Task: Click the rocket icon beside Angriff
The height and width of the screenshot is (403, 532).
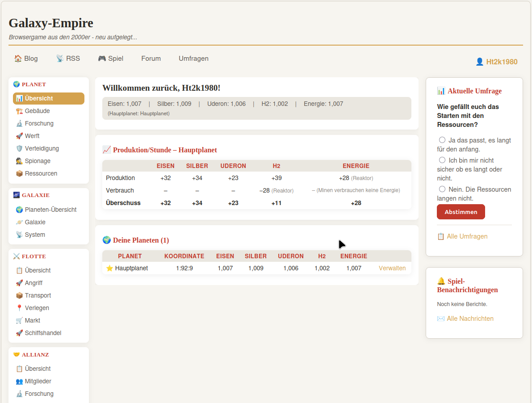Action: tap(19, 283)
